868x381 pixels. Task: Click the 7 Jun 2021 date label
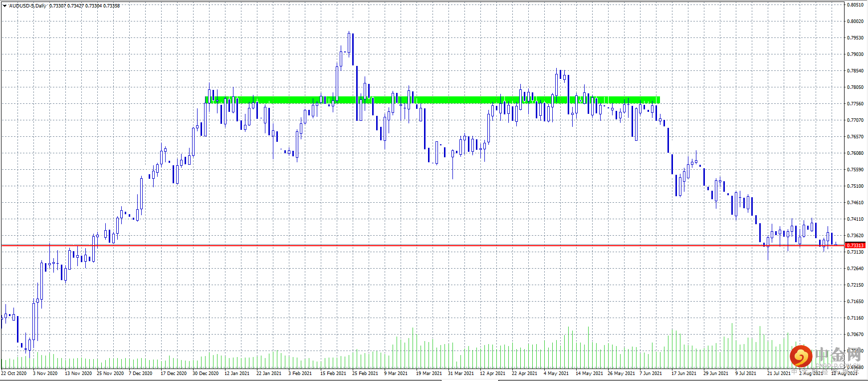pos(651,374)
